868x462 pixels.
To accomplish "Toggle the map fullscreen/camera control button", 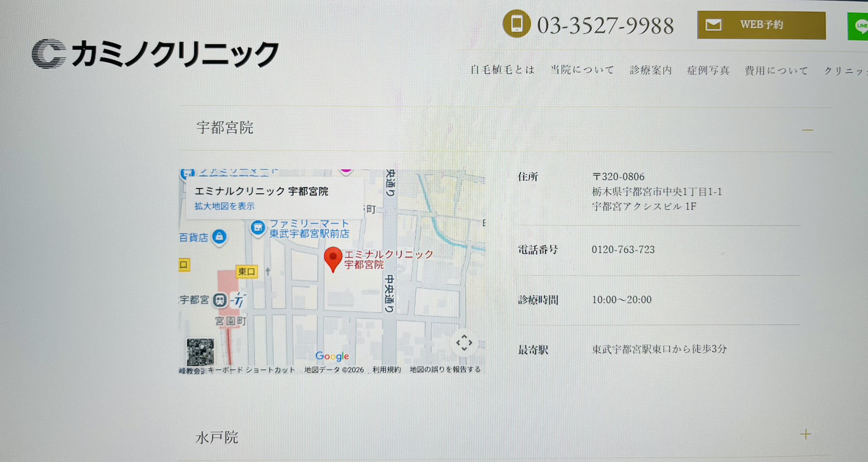I will (x=464, y=343).
